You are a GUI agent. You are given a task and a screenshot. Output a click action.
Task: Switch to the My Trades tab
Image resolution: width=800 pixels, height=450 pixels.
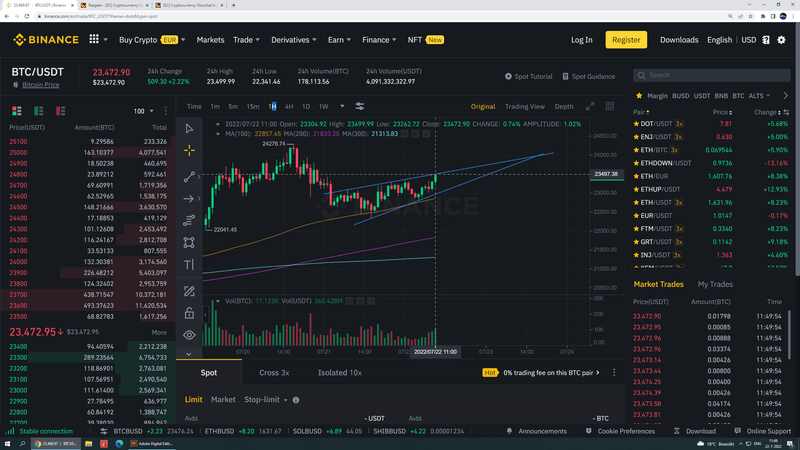(715, 284)
